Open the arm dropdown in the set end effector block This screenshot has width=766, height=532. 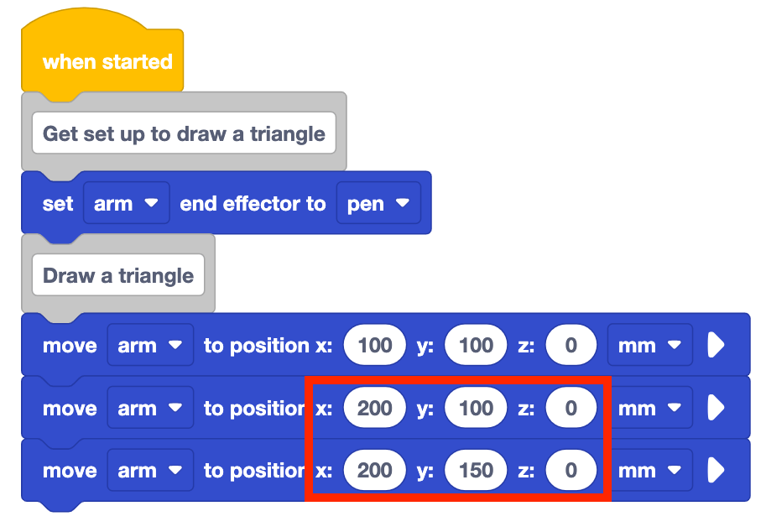tap(126, 204)
